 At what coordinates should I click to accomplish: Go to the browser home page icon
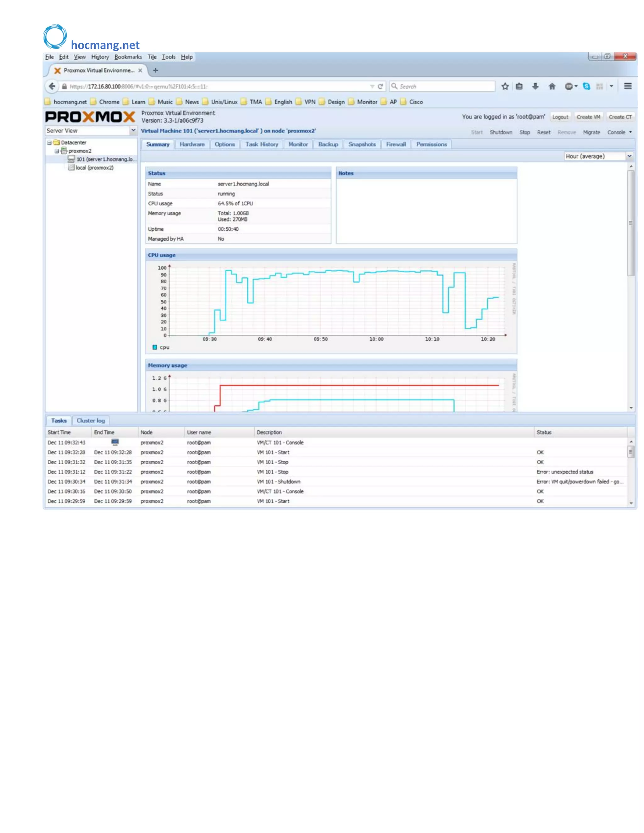pos(552,86)
